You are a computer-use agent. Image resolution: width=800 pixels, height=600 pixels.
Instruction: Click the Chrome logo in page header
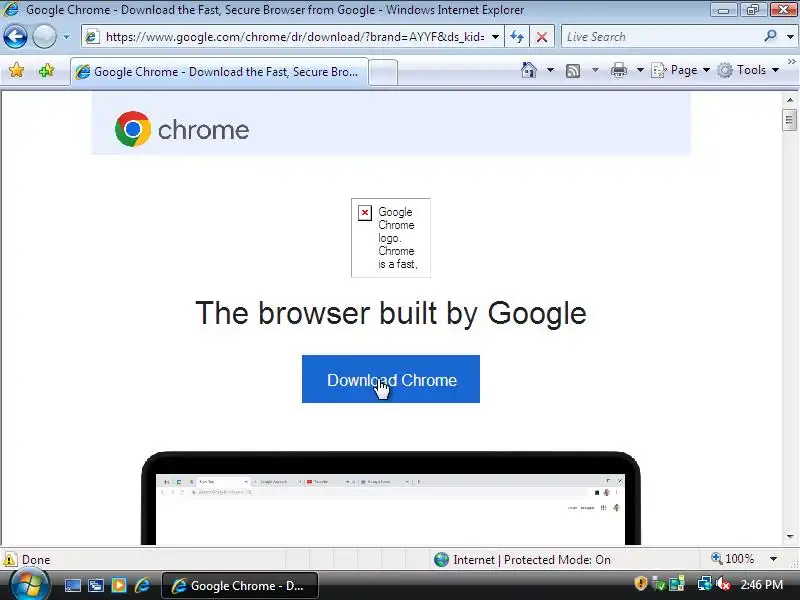182,129
